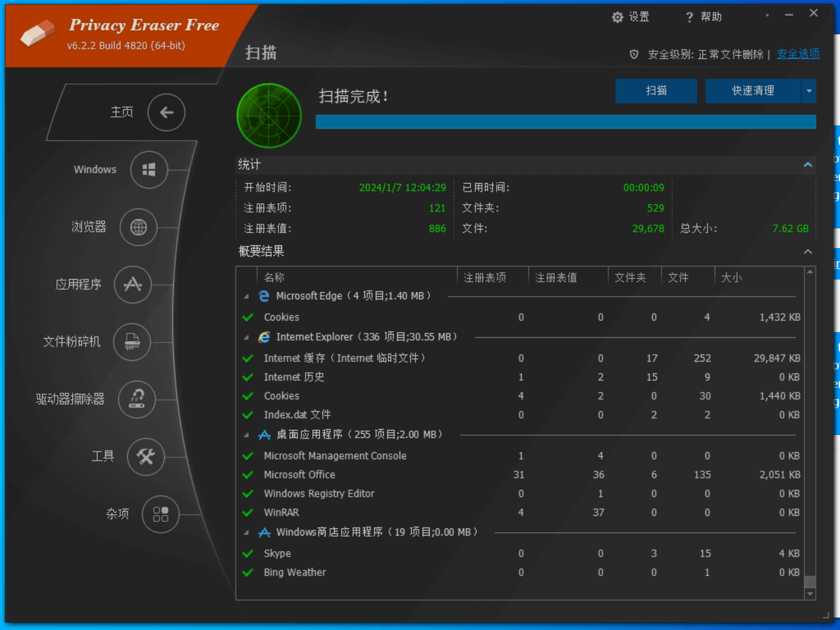Click the total size value 7.62 GB
The height and width of the screenshot is (630, 840).
coord(790,228)
